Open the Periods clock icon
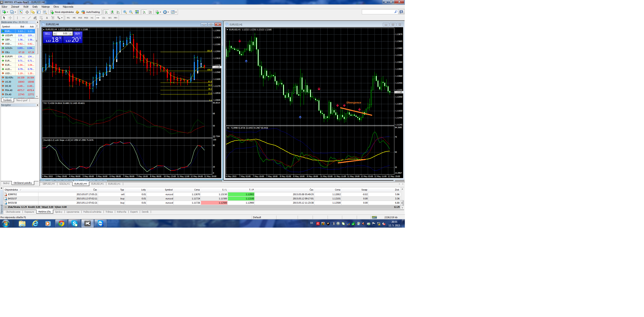The height and width of the screenshot is (317, 644). (165, 12)
